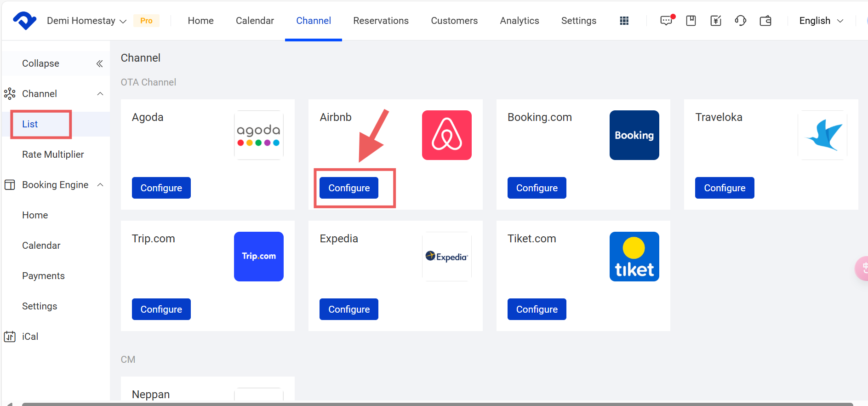Open iCal in the sidebar
The height and width of the screenshot is (406, 868).
30,337
